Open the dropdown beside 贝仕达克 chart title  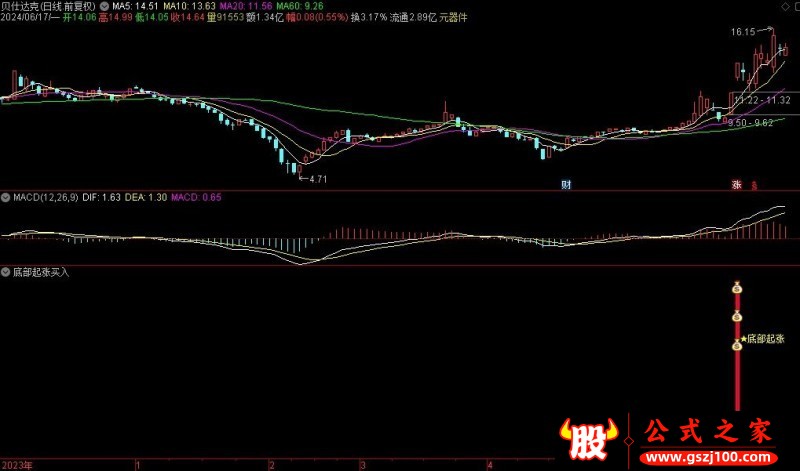[x=105, y=7]
